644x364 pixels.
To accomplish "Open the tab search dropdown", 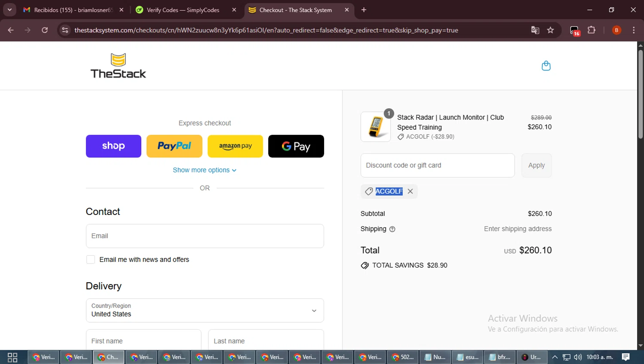I will 9,9.
